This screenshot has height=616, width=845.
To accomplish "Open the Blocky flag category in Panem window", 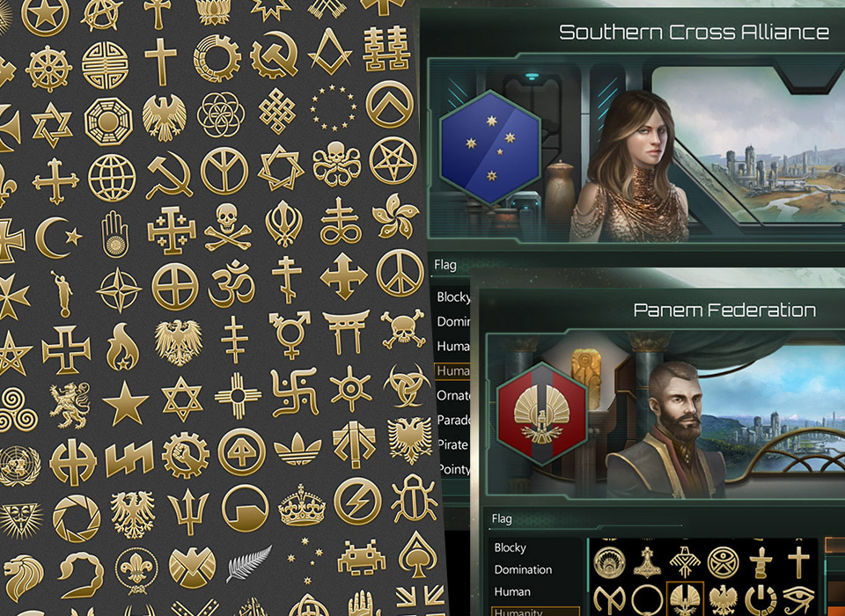I will point(510,547).
